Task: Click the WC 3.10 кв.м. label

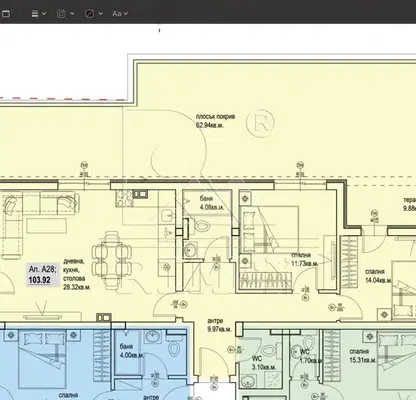Action: [x=264, y=363]
